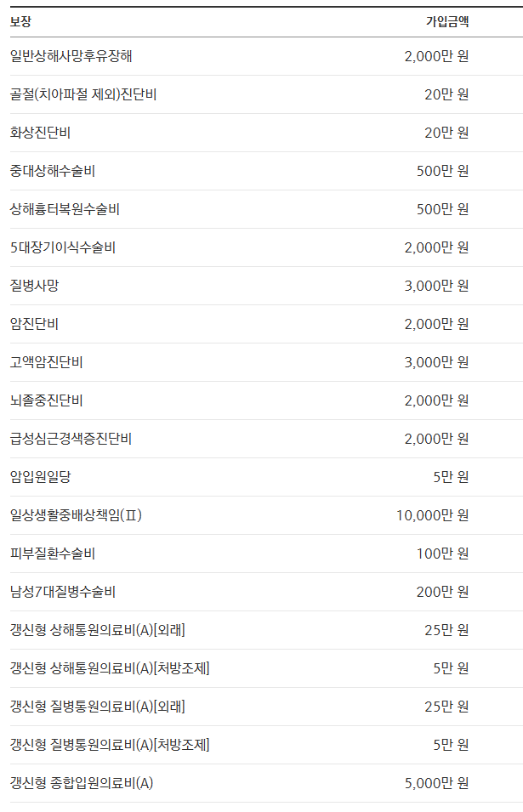Click the 남성7대질병수술비 item

[63, 592]
